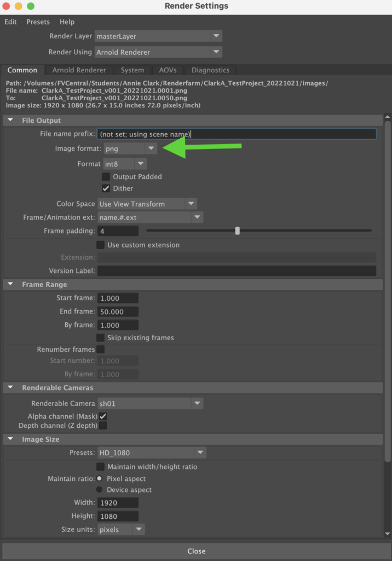Open the Presets menu
The height and width of the screenshot is (561, 392).
coord(38,22)
